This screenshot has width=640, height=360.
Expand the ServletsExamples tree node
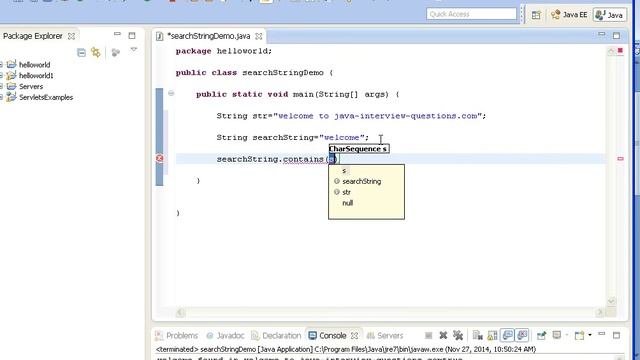point(1,98)
